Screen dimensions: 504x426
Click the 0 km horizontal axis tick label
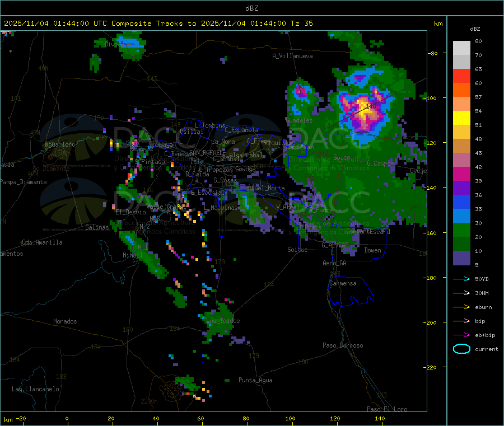tap(67, 418)
